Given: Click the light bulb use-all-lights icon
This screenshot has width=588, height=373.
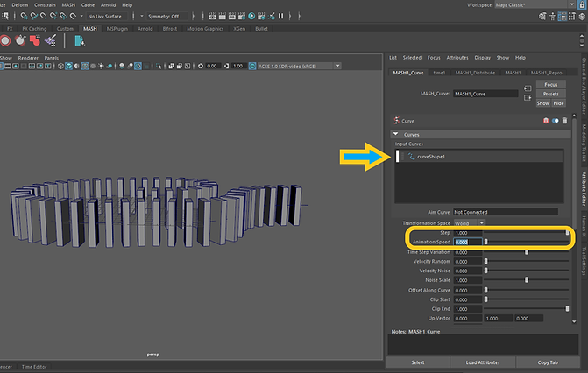Looking at the screenshot, I should point(101,66).
